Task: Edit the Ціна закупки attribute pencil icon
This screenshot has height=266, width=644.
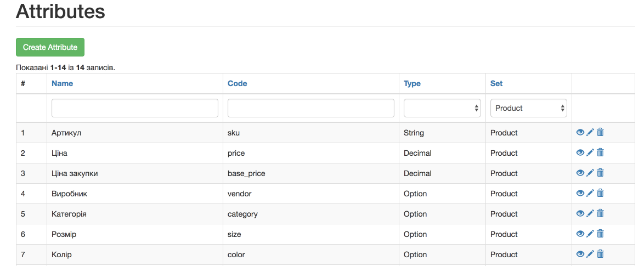Action: pyautogui.click(x=590, y=173)
